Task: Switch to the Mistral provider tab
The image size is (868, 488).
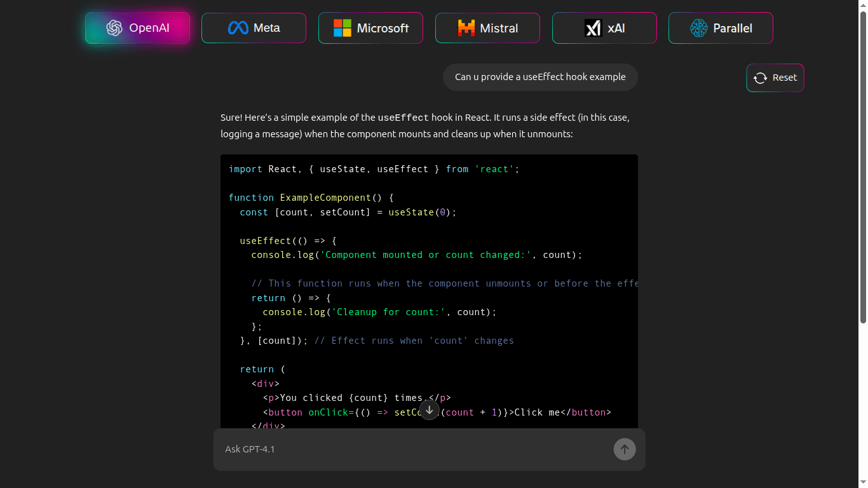Action: pyautogui.click(x=487, y=27)
